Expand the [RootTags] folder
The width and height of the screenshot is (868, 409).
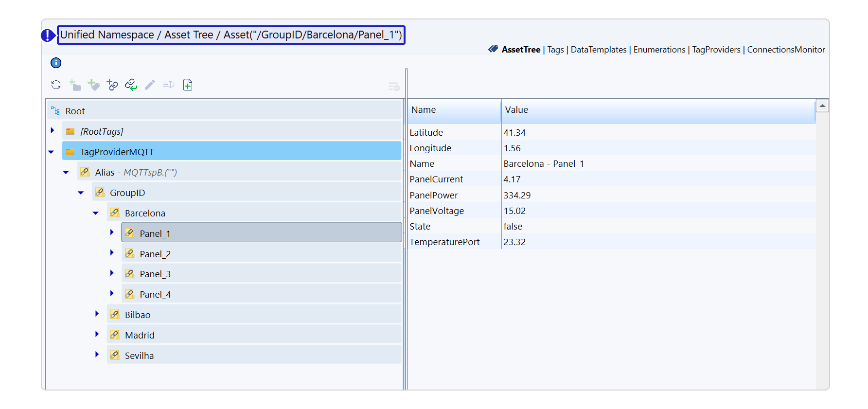(53, 131)
